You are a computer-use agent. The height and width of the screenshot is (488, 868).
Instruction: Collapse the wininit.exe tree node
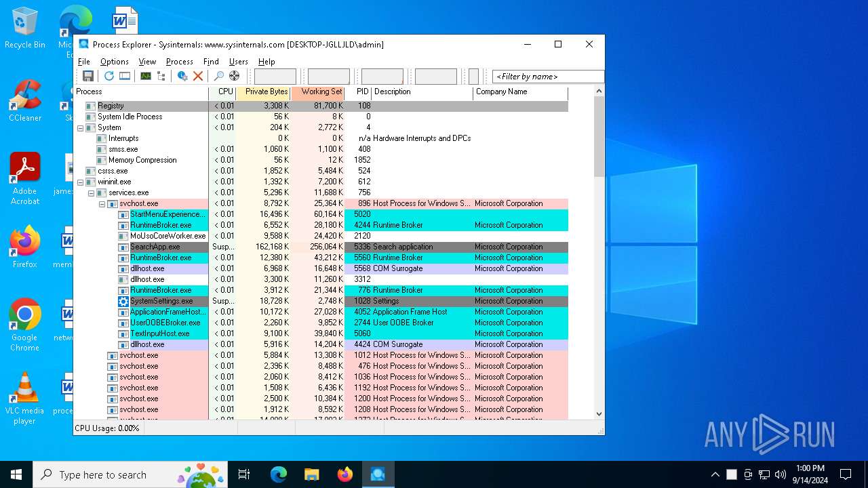[80, 182]
